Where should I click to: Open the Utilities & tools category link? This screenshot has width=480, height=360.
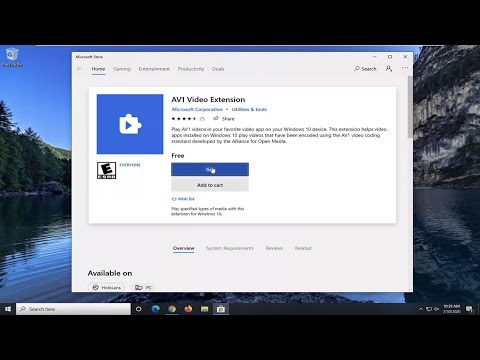(249, 109)
